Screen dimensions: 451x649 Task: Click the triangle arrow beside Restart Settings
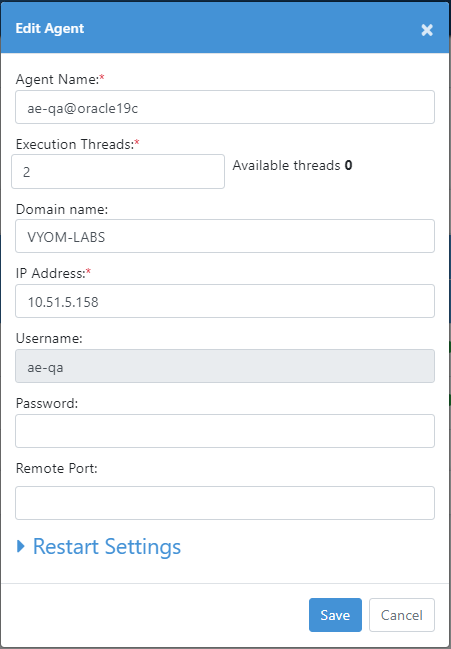[21, 546]
